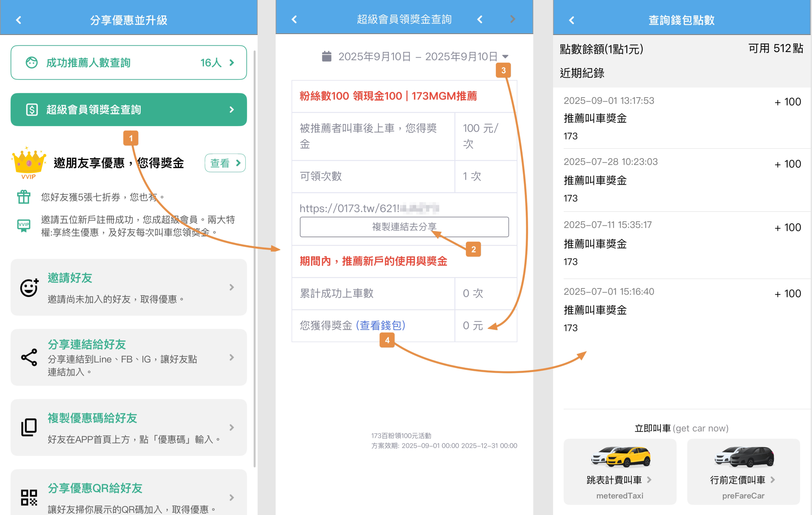Click the share icon for 分享連結給好友
The image size is (812, 515).
(x=29, y=358)
